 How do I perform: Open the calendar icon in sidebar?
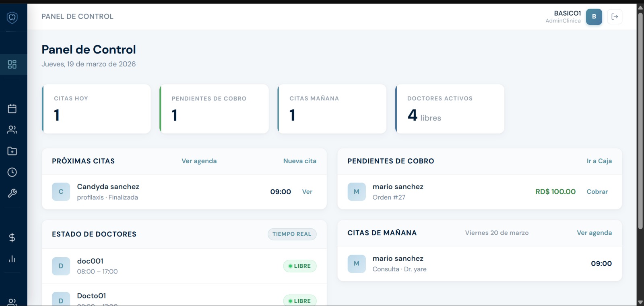12,109
